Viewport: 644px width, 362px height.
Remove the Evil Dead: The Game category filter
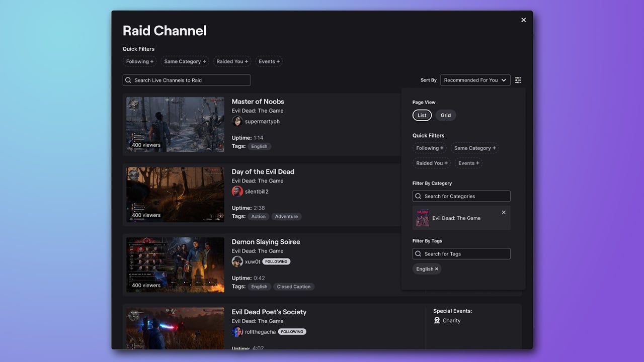pos(503,212)
